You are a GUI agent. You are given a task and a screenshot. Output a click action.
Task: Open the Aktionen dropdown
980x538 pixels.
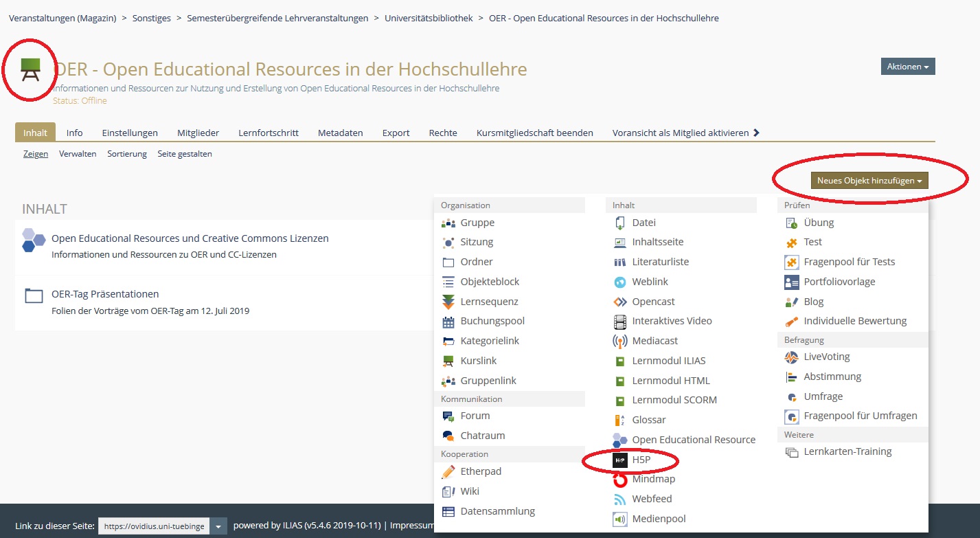(x=907, y=67)
